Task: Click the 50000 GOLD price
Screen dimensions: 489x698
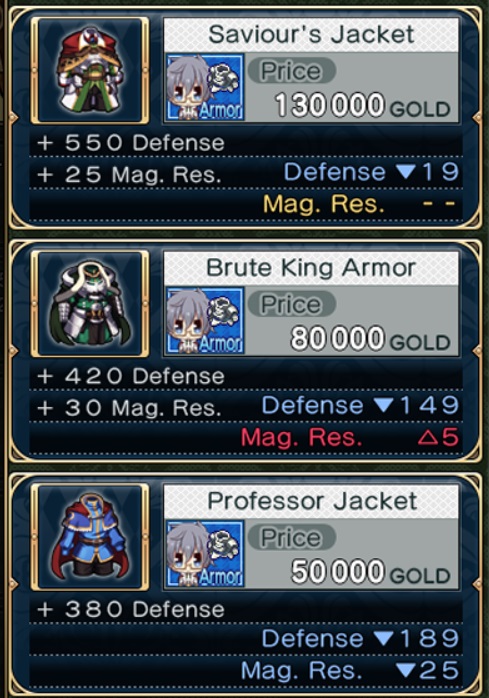Action: 371,572
